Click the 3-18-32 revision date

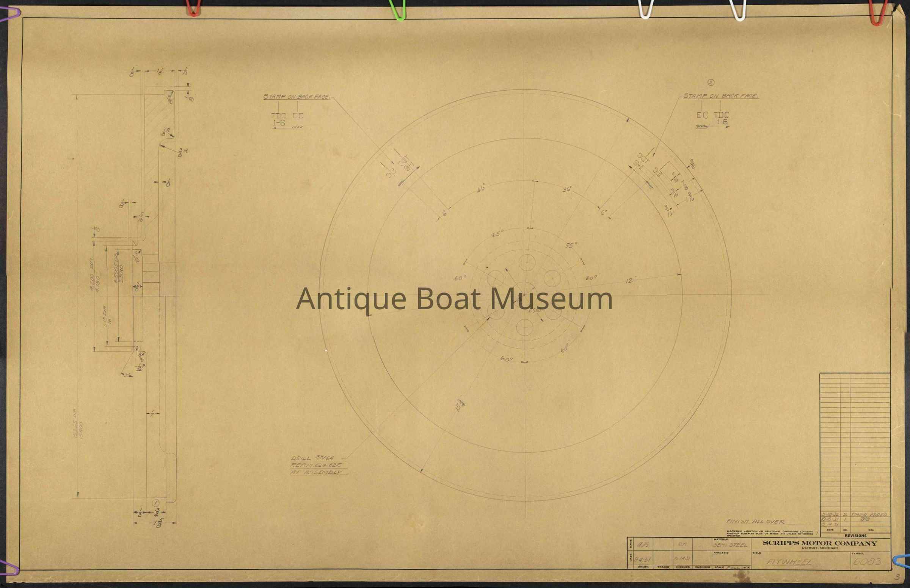829,515
